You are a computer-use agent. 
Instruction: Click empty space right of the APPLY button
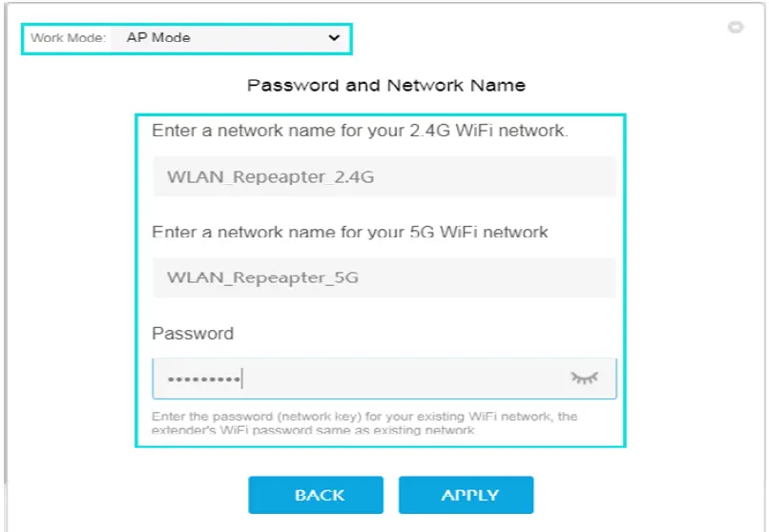click(649, 495)
